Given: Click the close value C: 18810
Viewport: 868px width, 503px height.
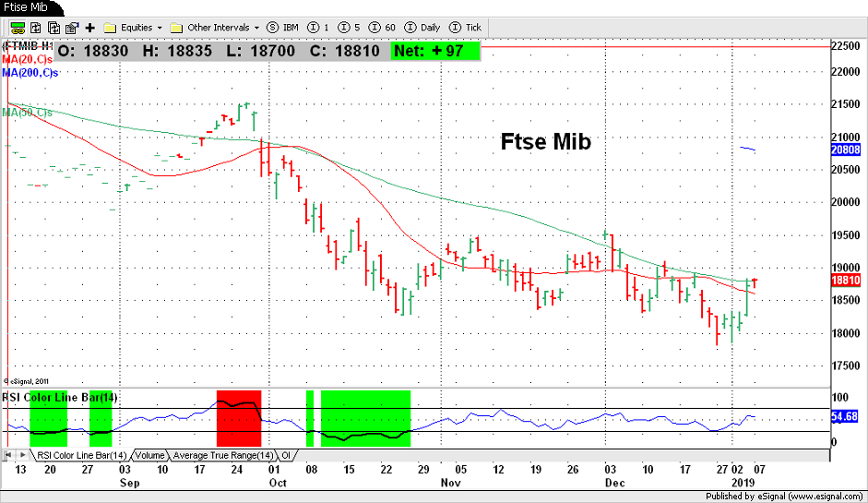Looking at the screenshot, I should coord(345,51).
